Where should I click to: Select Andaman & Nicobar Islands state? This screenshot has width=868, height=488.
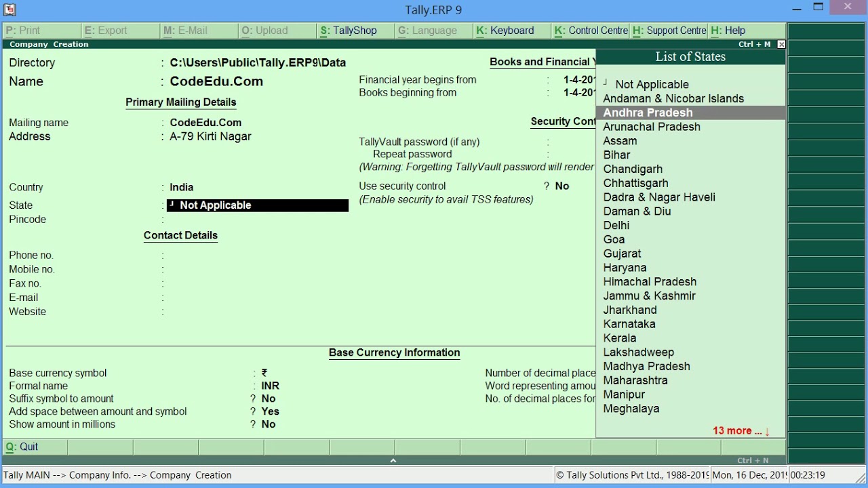(673, 99)
